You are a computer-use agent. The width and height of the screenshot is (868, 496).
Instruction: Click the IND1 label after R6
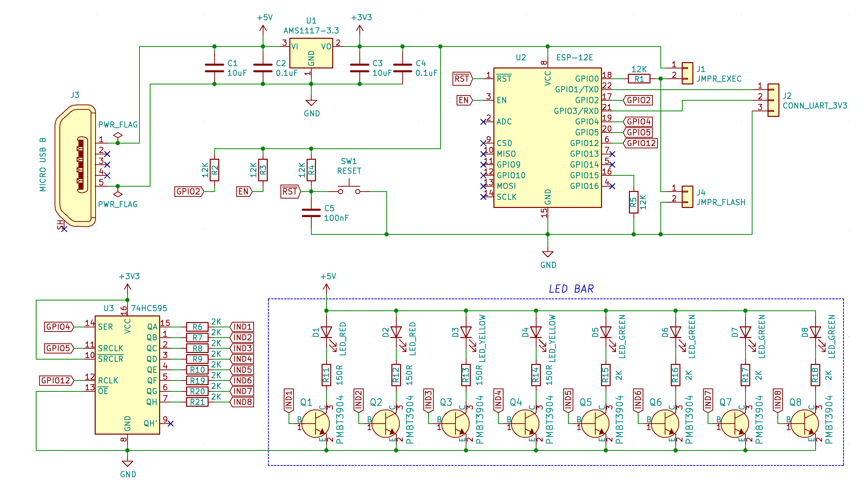(x=242, y=327)
